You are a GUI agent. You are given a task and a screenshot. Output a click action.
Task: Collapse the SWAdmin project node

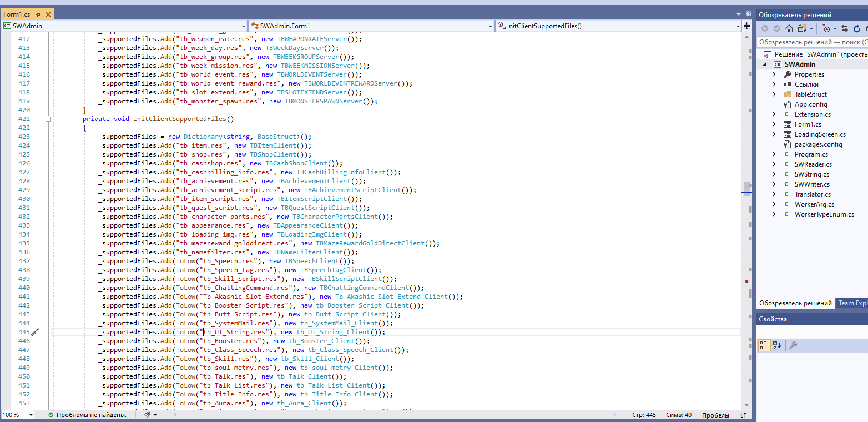[764, 64]
